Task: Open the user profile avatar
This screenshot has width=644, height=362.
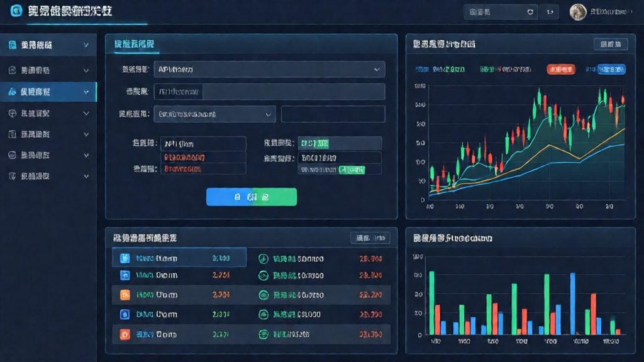Action: (x=578, y=11)
